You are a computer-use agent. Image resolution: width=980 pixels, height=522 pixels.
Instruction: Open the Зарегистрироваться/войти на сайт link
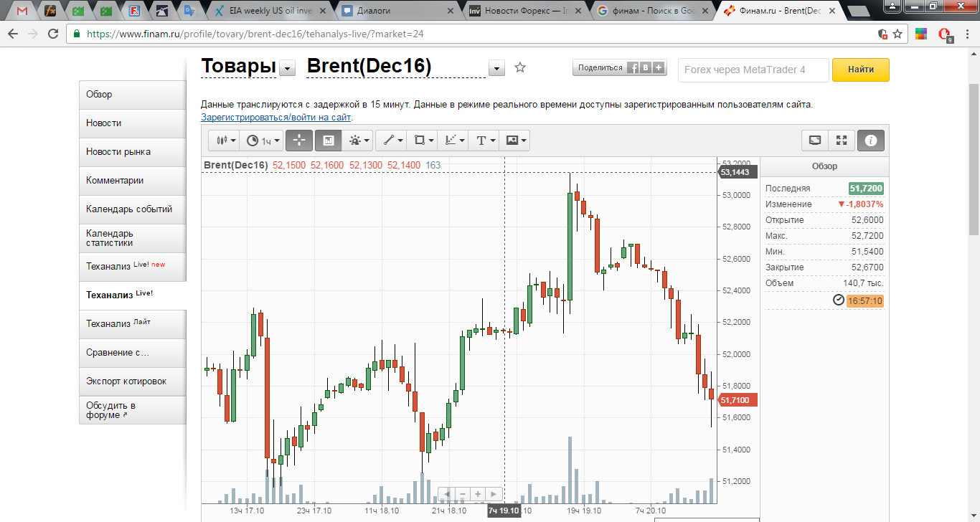tap(276, 117)
